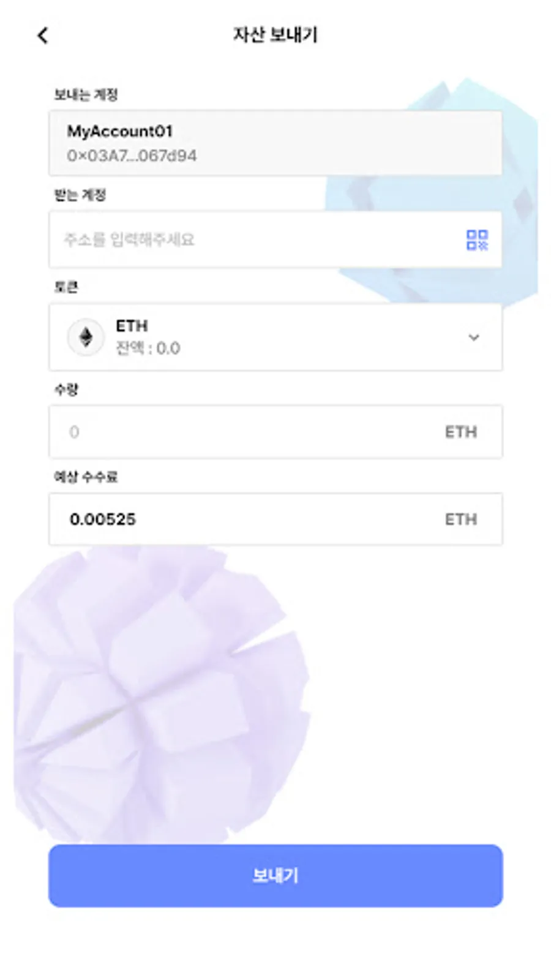Open the ETH token selector box

[x=275, y=337]
